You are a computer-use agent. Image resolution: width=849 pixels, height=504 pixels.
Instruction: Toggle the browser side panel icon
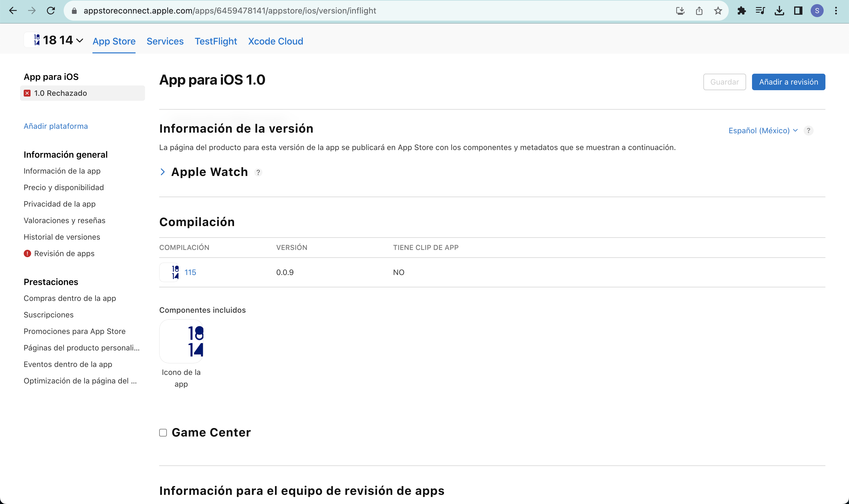(798, 11)
